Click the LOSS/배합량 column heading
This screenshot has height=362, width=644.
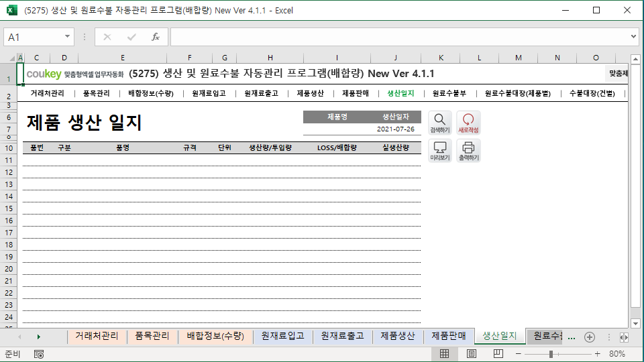(x=337, y=147)
